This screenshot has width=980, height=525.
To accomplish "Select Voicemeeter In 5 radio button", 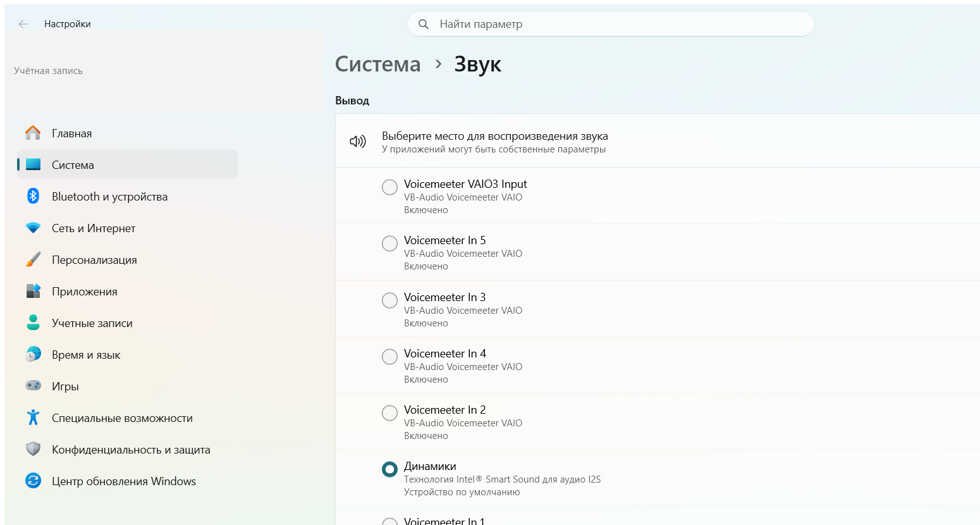I will (389, 244).
